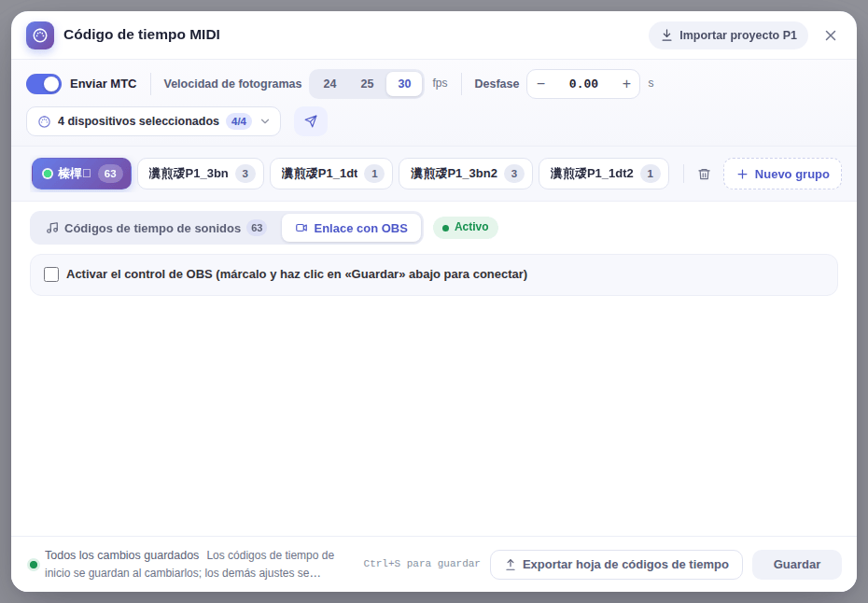Click the Activo status badge
Screen dimensions: 868x603
(x=465, y=228)
